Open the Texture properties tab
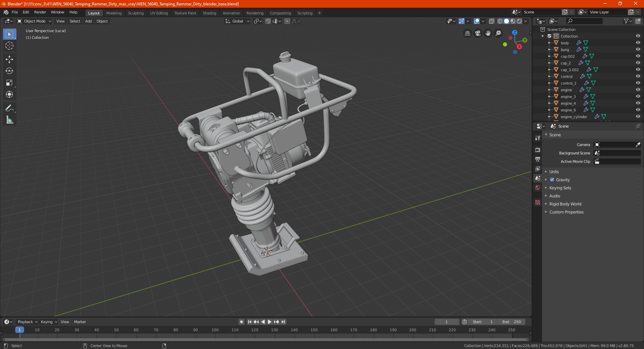644x349 pixels. (538, 202)
